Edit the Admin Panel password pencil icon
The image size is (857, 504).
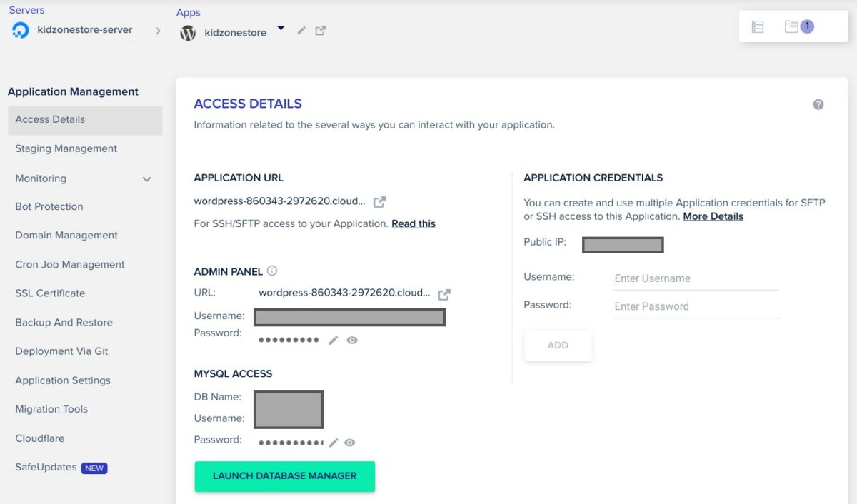click(x=333, y=341)
